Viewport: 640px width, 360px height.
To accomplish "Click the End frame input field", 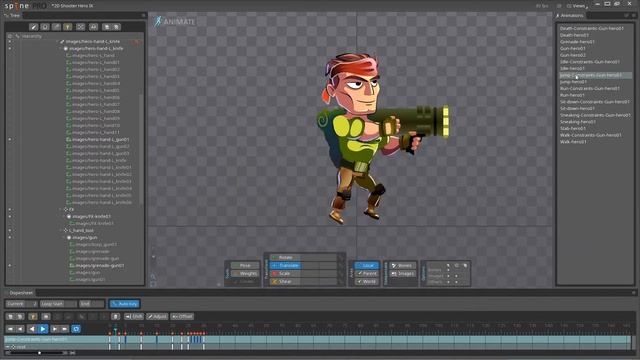I will 92,304.
